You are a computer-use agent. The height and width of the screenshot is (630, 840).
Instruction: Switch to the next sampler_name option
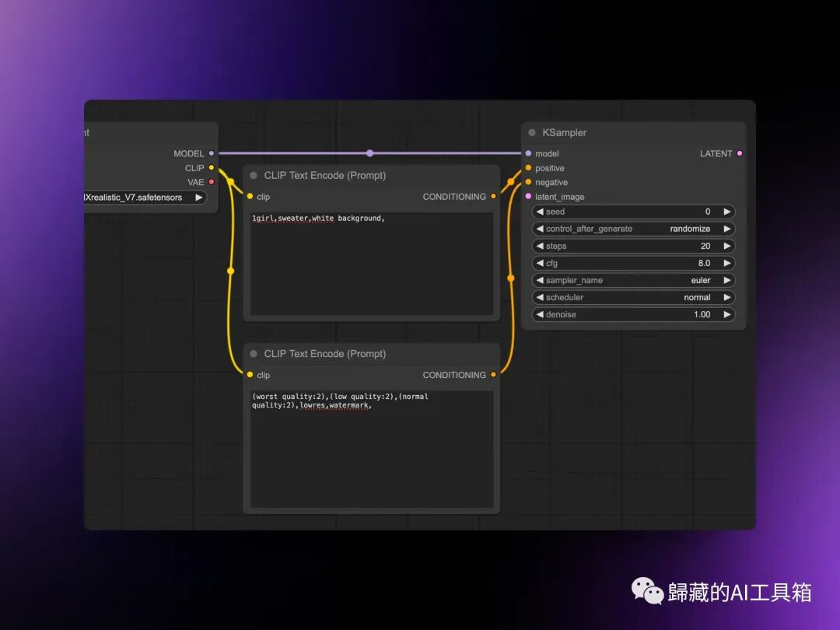727,280
